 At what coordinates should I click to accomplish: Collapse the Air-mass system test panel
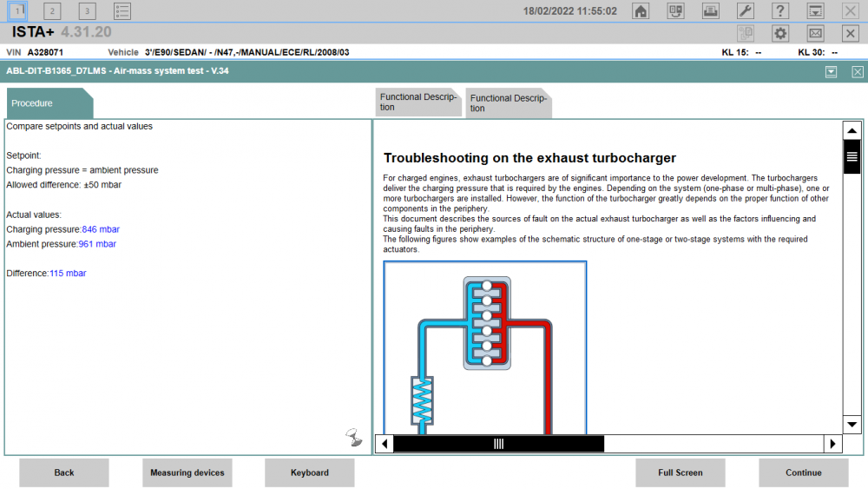click(831, 72)
